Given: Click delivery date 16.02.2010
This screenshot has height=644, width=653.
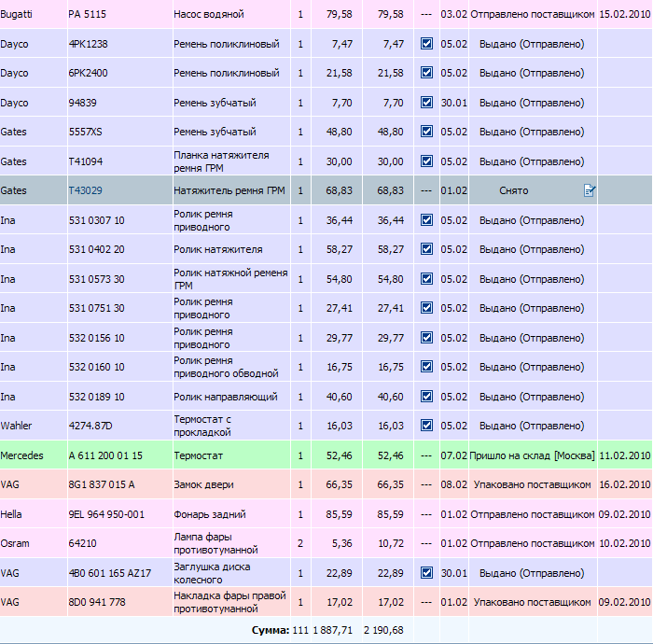Looking at the screenshot, I should click(x=625, y=484).
